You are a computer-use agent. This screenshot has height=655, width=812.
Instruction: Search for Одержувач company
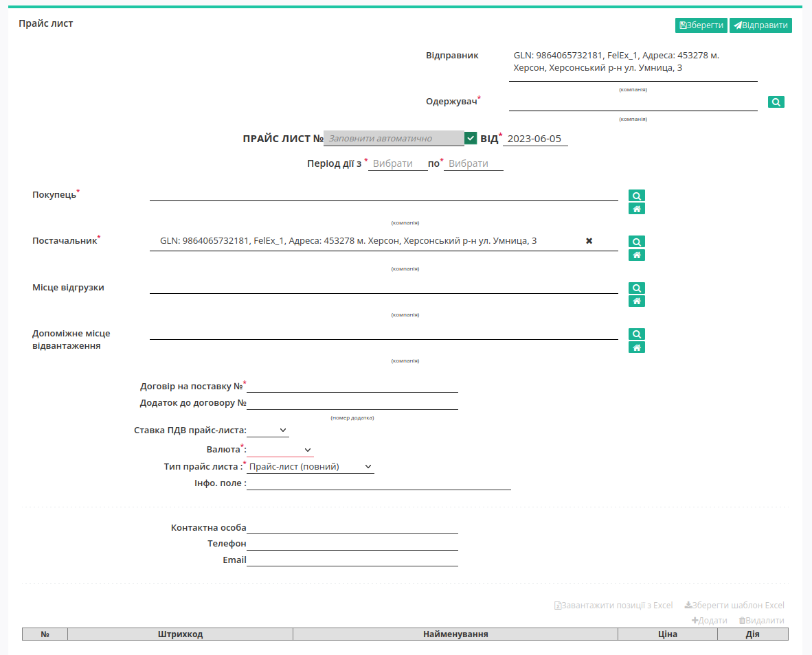pyautogui.click(x=776, y=102)
